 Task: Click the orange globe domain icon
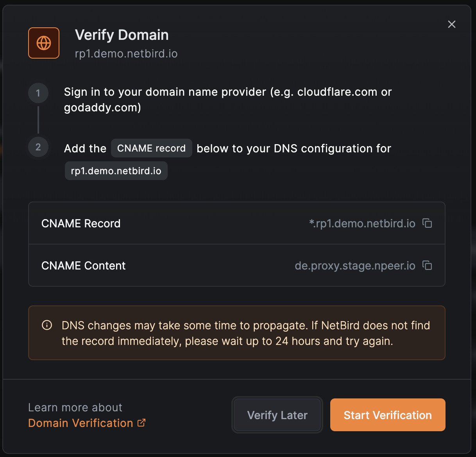pos(44,43)
